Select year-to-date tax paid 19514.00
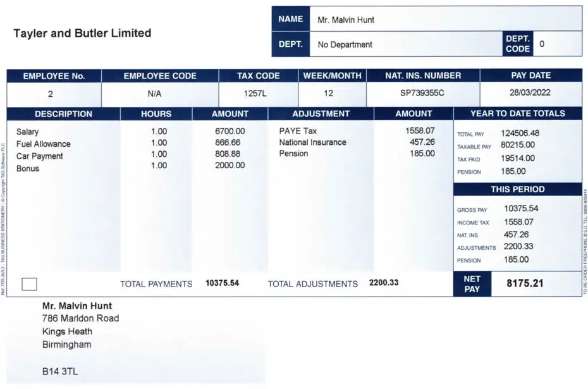Viewport: 588px width, 389px height. click(x=518, y=158)
